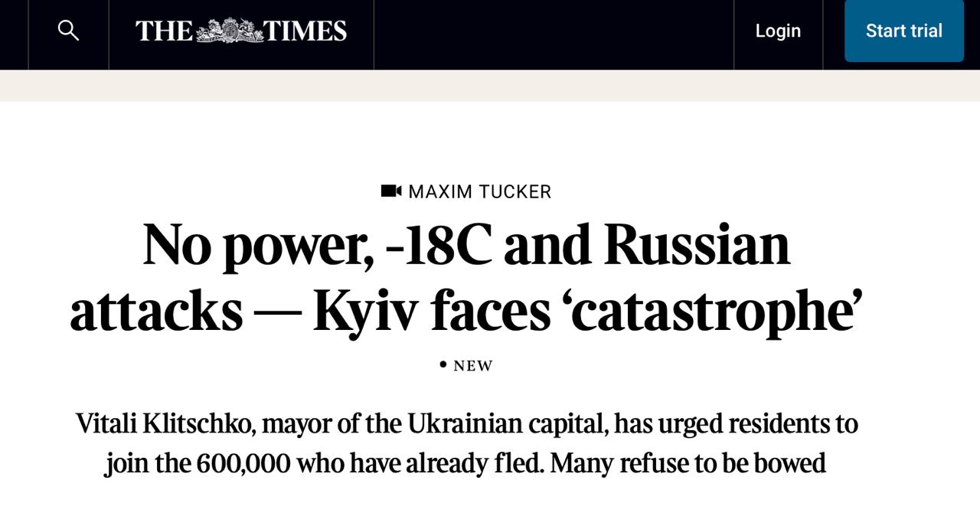
Task: Open author Maxim Tucker's byline
Action: [479, 191]
